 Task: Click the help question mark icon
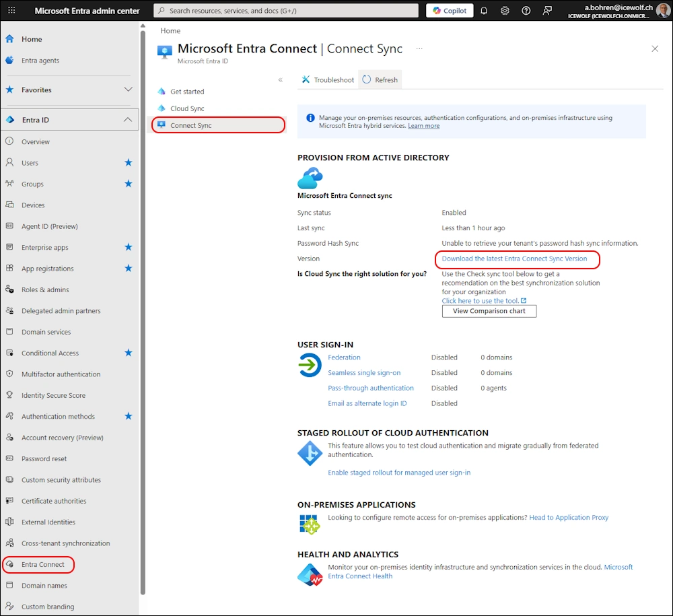526,11
